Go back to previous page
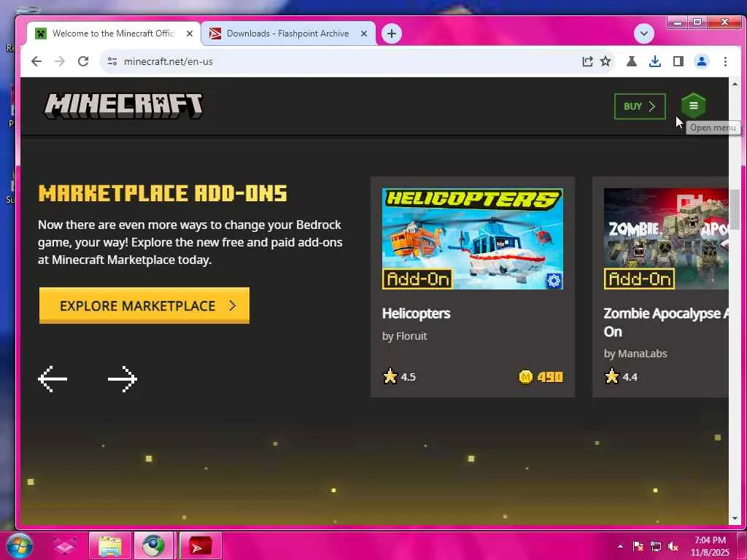The width and height of the screenshot is (747, 560). click(x=36, y=61)
